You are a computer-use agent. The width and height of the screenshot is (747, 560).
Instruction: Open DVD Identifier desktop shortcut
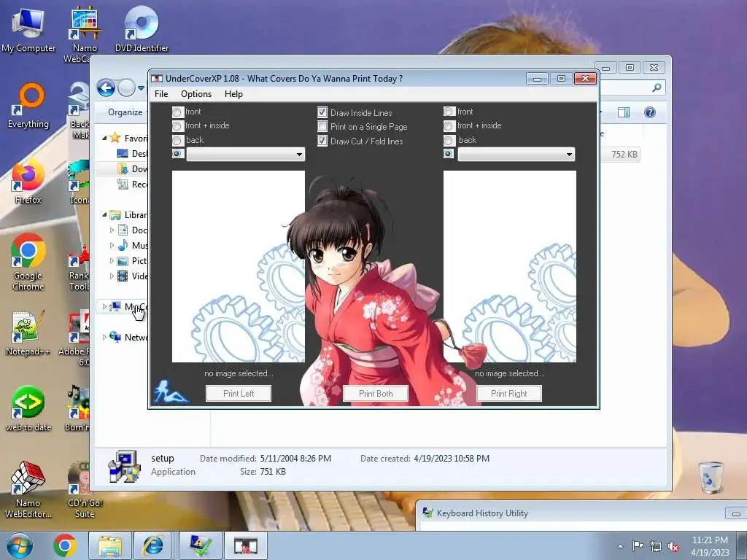click(x=142, y=28)
